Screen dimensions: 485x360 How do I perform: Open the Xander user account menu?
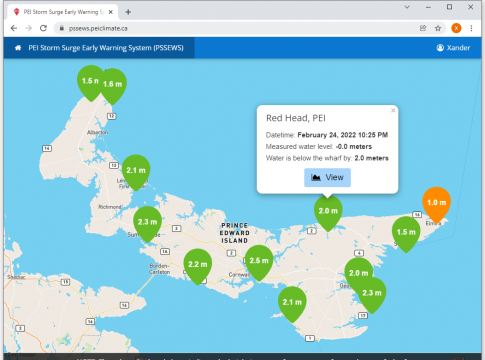(453, 48)
